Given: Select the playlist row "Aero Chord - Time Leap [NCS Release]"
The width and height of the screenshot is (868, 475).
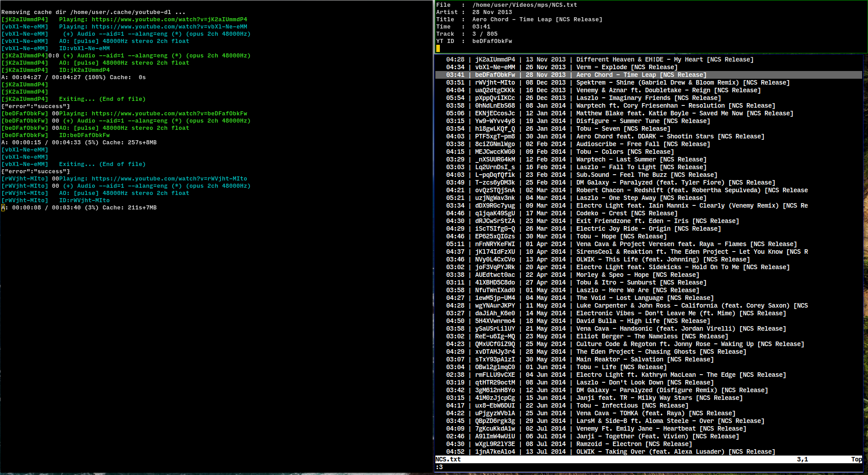Looking at the screenshot, I should (648, 75).
